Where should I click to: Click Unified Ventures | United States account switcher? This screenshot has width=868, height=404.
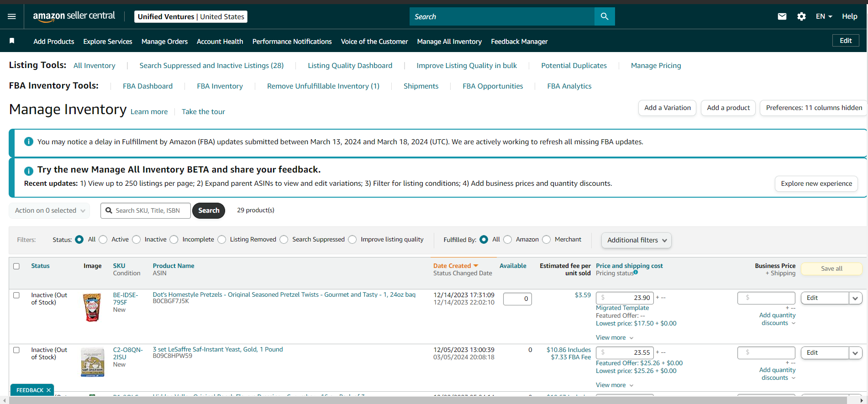coord(191,17)
